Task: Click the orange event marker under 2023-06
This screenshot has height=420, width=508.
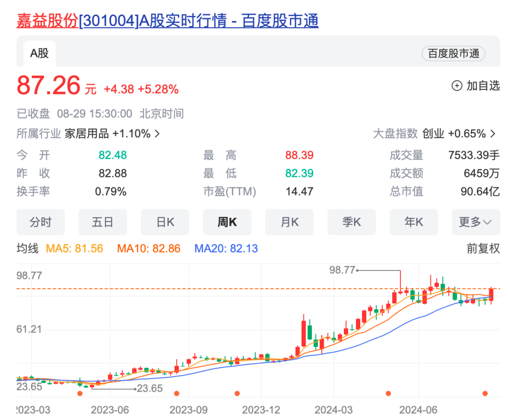Action: click(x=80, y=392)
